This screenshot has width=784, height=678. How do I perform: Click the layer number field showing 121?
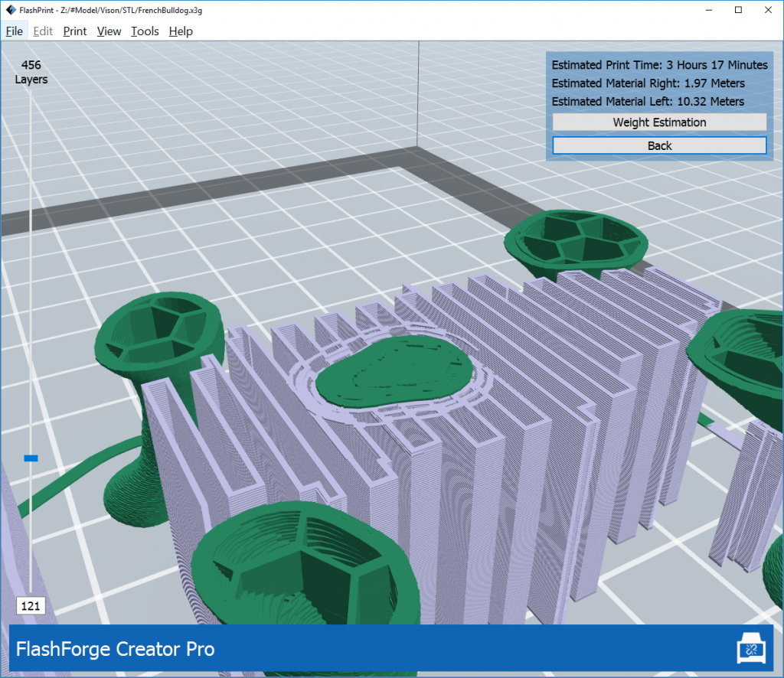[31, 606]
